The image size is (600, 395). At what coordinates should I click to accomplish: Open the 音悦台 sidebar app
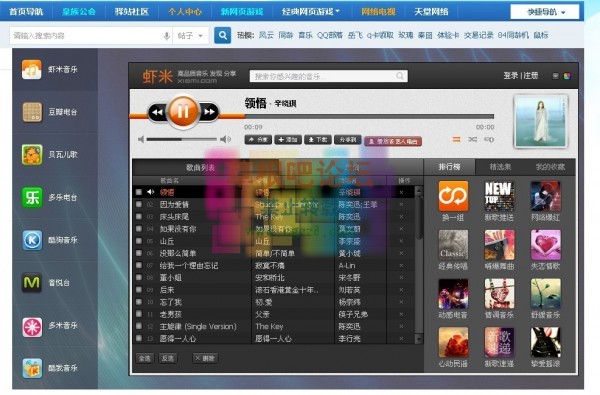pyautogui.click(x=46, y=282)
